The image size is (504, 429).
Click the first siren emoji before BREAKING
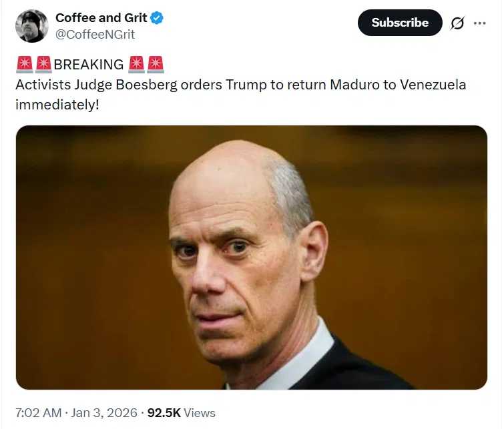point(25,64)
